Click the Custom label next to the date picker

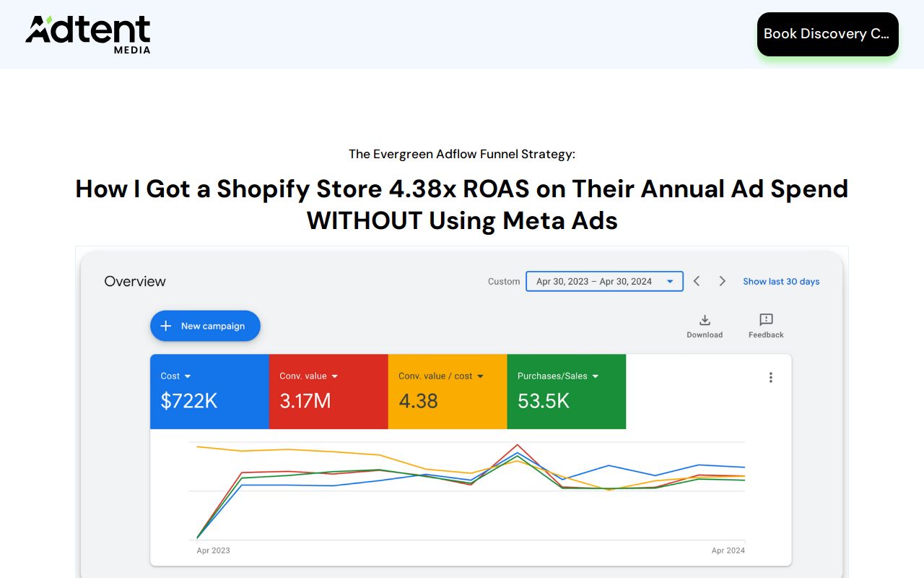504,282
